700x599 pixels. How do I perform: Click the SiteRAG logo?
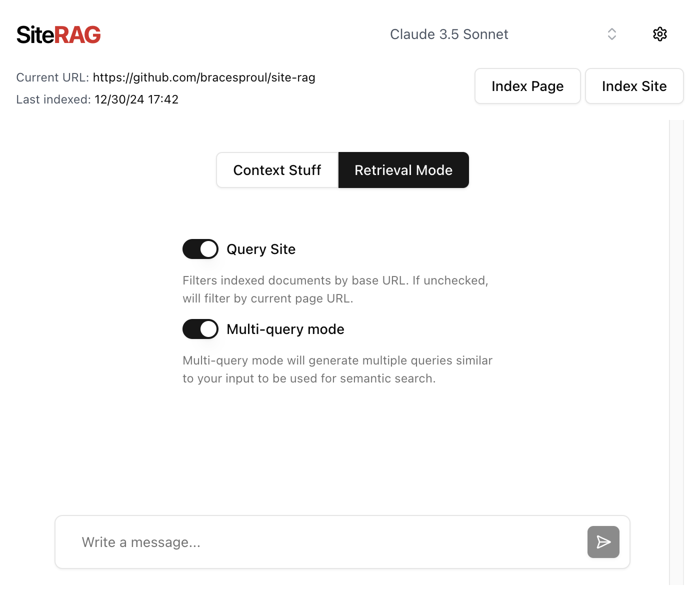click(x=58, y=34)
